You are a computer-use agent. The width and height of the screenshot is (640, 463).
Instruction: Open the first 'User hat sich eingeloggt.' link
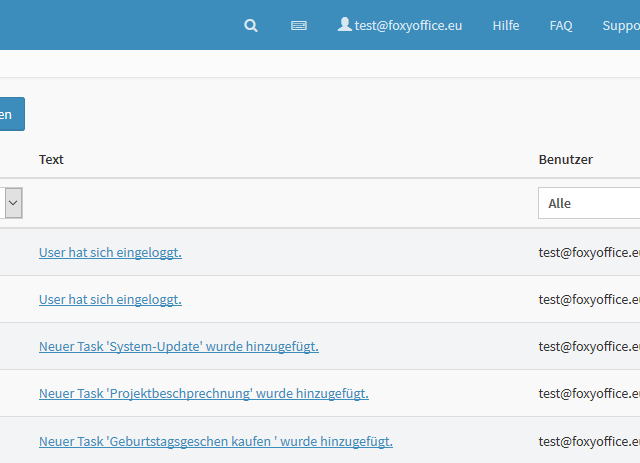[110, 252]
